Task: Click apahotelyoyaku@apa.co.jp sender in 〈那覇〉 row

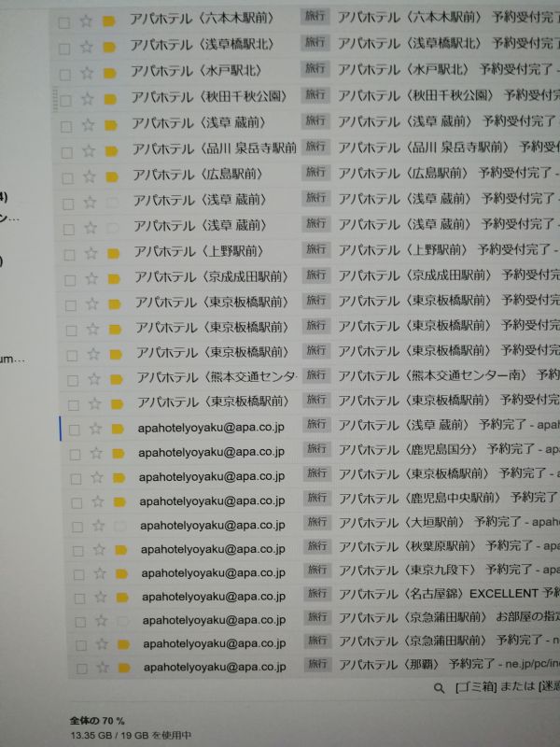Action: tap(215, 667)
